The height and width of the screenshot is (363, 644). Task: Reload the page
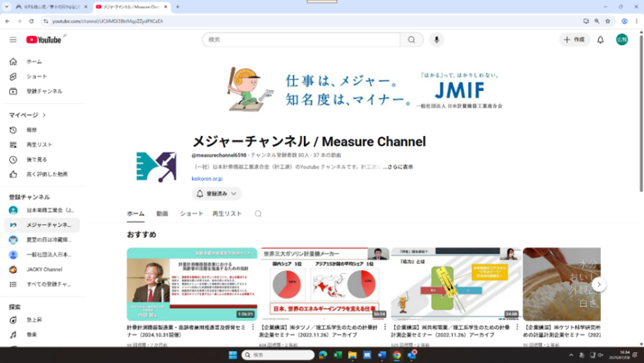32,21
